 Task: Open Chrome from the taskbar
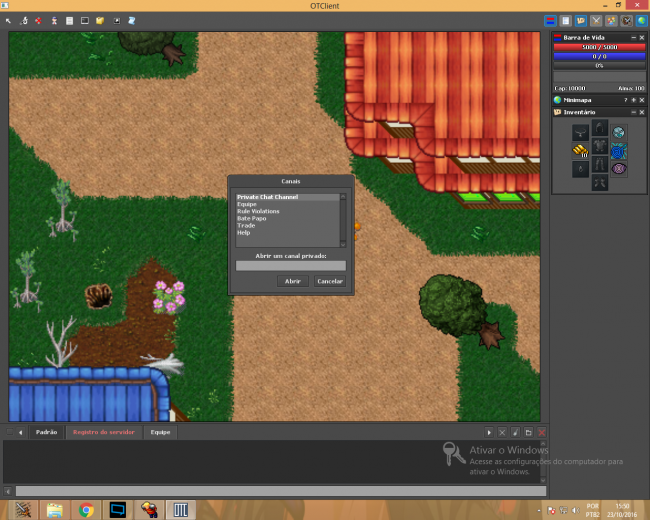tap(86, 510)
